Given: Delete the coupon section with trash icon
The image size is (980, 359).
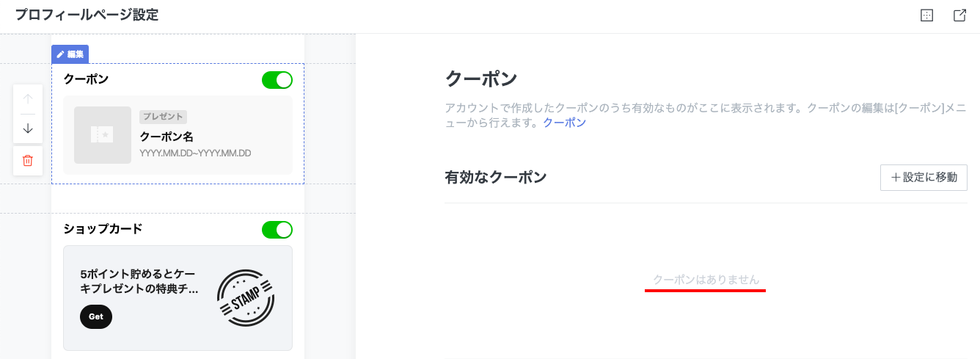Looking at the screenshot, I should coord(28,160).
